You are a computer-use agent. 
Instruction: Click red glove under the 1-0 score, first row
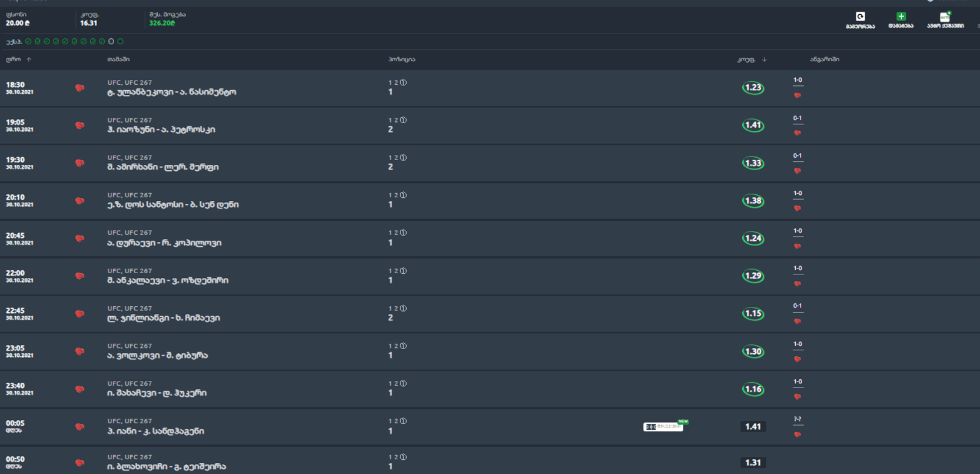[x=798, y=95]
